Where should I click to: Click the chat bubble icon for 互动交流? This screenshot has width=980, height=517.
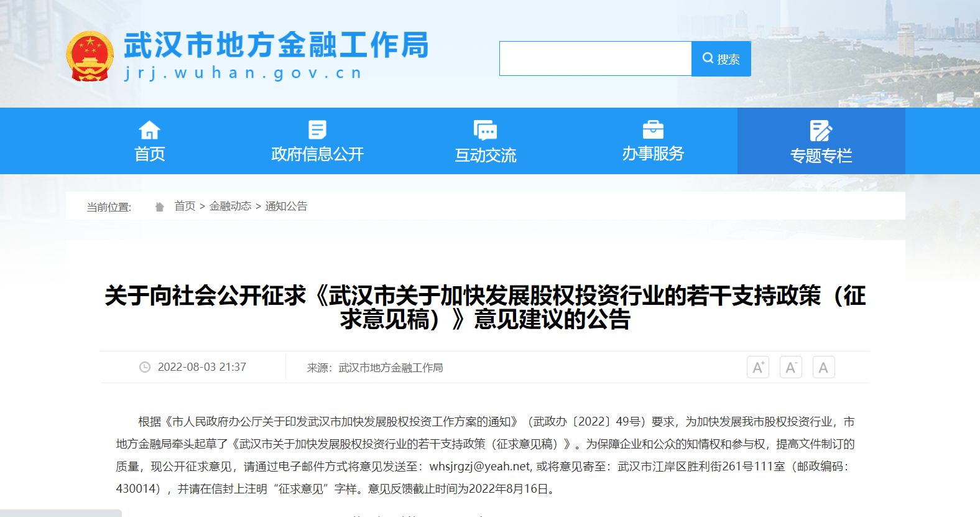tap(485, 131)
